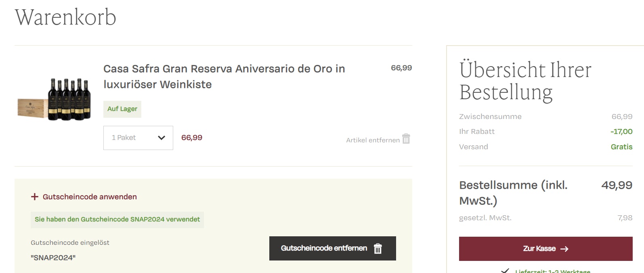The width and height of the screenshot is (644, 273).
Task: Click the wine bottles product thumbnail
Action: coord(54,100)
